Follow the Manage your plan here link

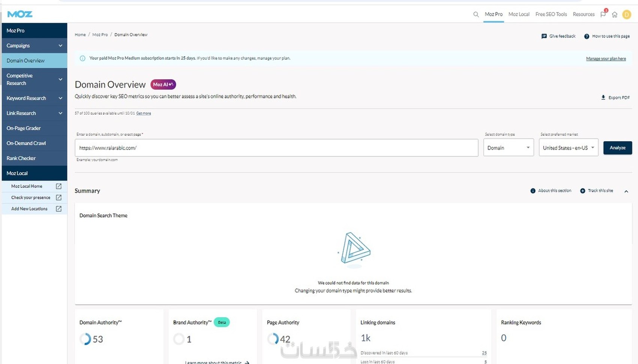click(x=606, y=59)
